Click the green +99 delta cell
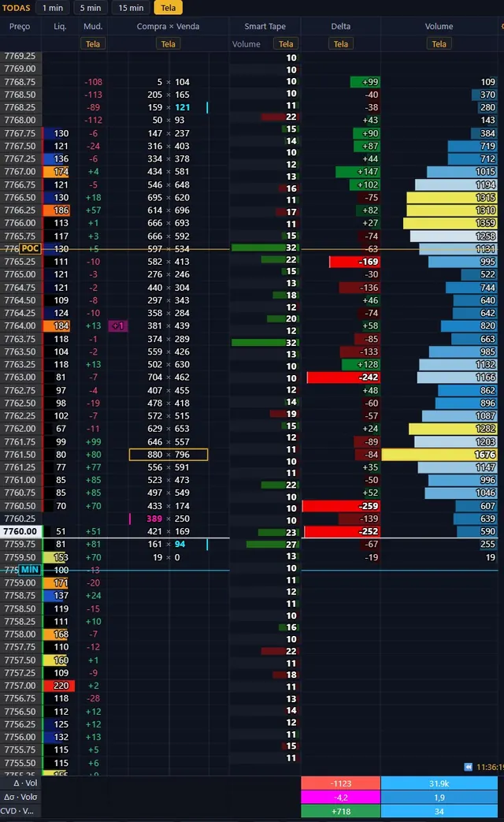This screenshot has height=822, width=504. (365, 82)
